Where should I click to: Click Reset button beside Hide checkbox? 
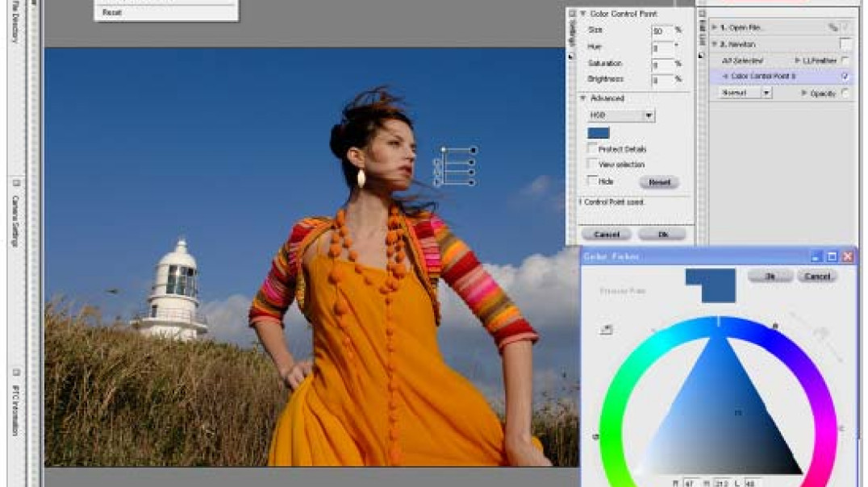[x=659, y=182]
